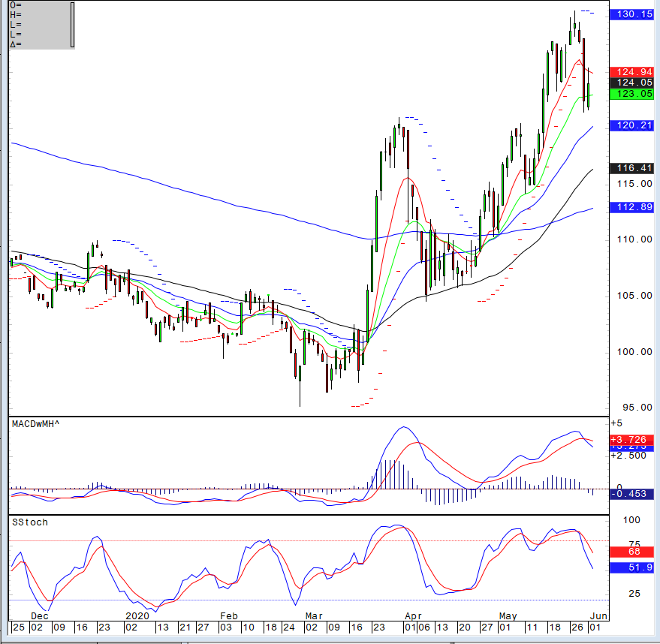Click the Jun month label
660x644 pixels.
point(598,615)
